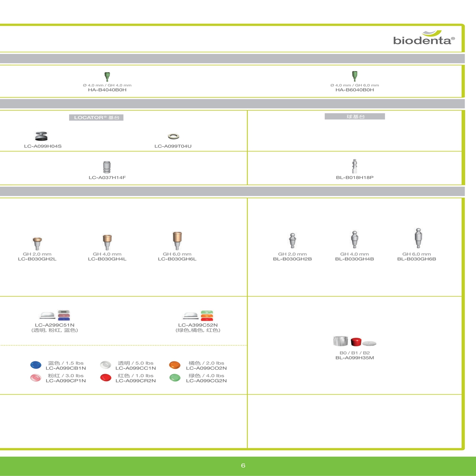Pick the red 1.0 lbs insert swatch

106,378
